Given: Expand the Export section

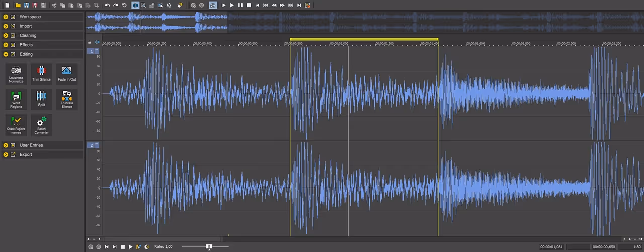Looking at the screenshot, I should [6, 155].
